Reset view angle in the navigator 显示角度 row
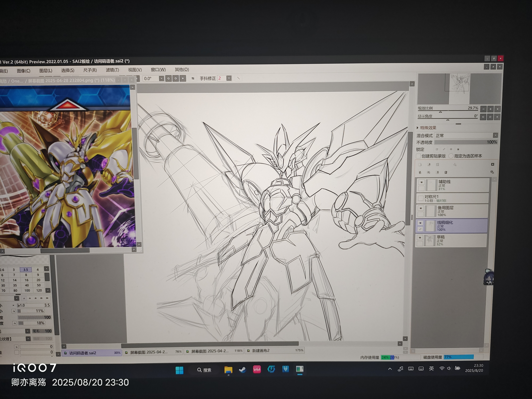The width and height of the screenshot is (532, 399). tap(497, 117)
